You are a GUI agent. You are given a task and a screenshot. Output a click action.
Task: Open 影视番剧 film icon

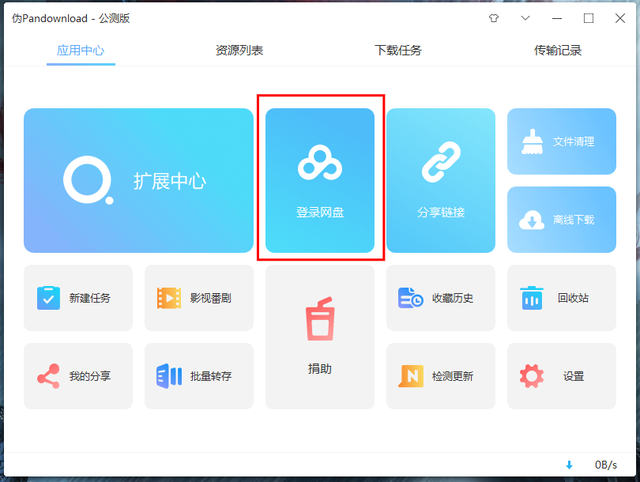coord(169,298)
